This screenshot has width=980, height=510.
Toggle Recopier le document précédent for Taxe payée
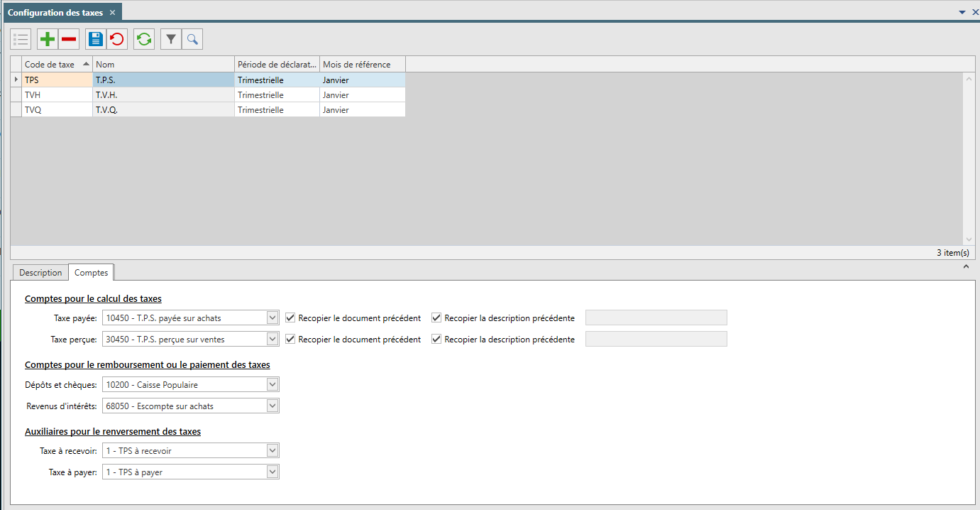(290, 318)
